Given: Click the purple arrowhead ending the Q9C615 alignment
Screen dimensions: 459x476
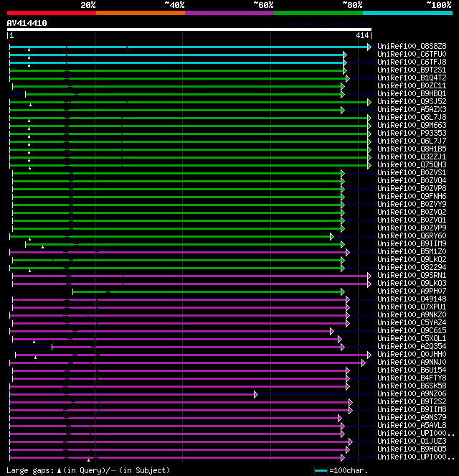Looking at the screenshot, I should click(331, 331).
